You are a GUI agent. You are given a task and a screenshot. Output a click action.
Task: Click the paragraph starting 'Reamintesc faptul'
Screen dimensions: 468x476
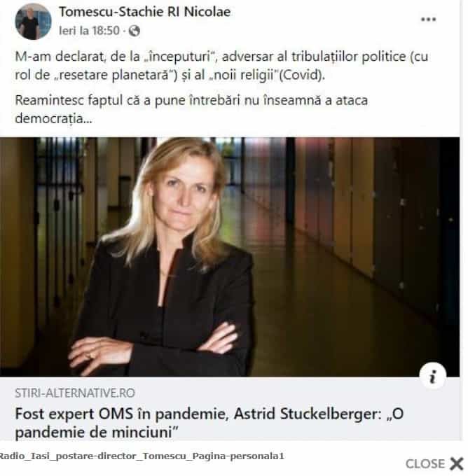tap(191, 109)
